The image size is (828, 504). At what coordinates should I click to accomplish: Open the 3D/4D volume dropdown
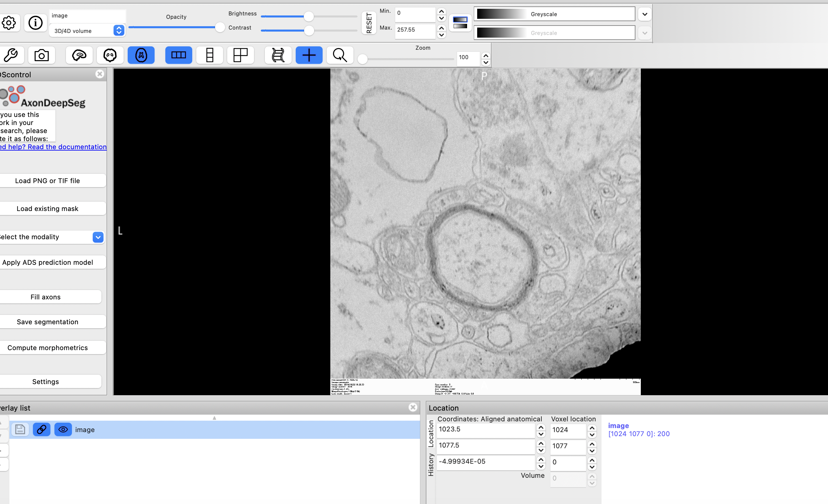pyautogui.click(x=119, y=30)
